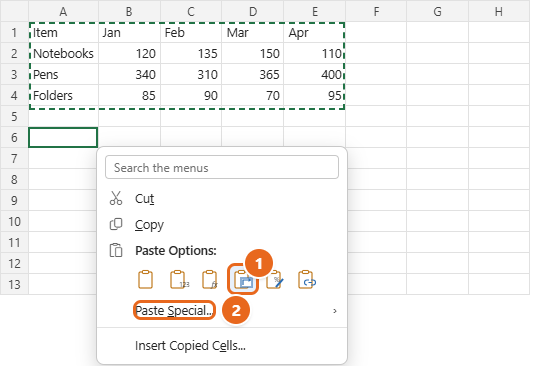This screenshot has width=560, height=366.
Task: Click the cell with value 340
Action: tap(129, 74)
